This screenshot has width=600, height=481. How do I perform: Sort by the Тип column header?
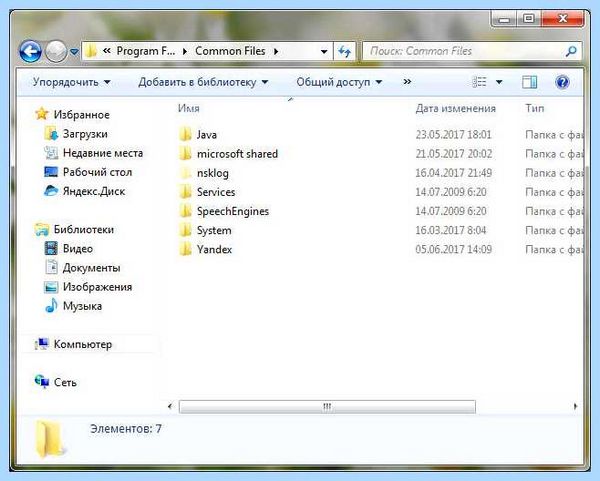535,108
